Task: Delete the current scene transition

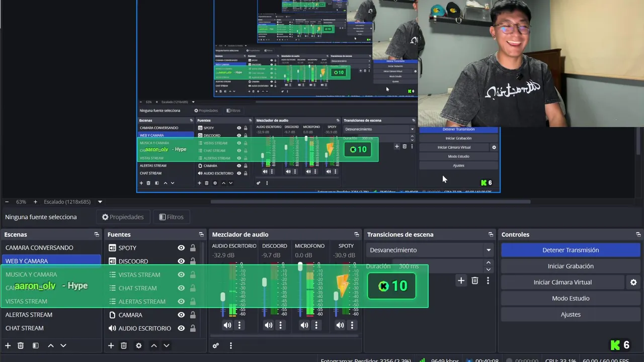Action: 474,281
